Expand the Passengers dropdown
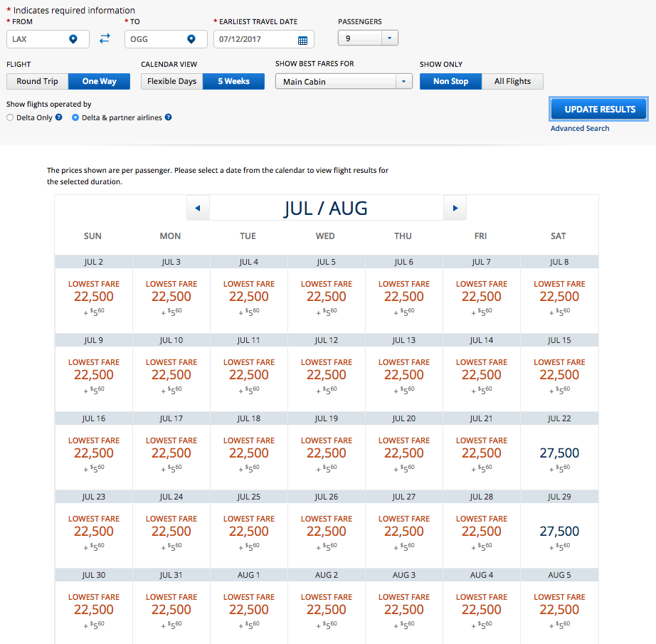Image resolution: width=656 pixels, height=644 pixels. 390,38
